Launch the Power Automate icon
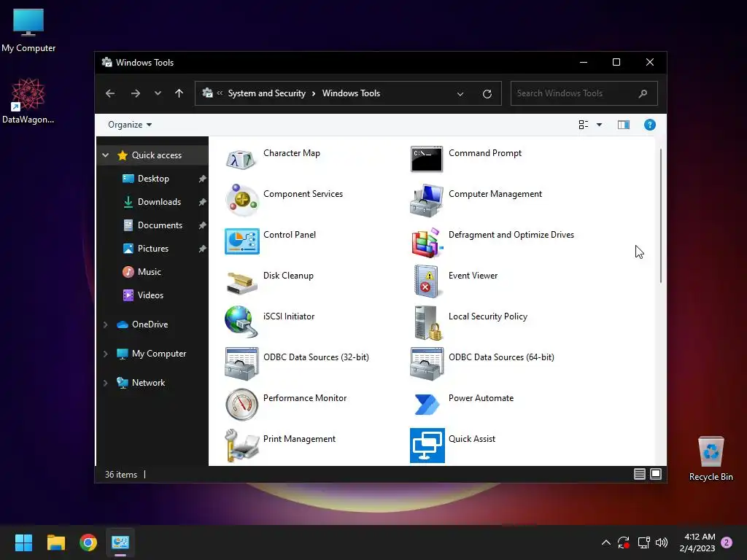 pos(426,405)
